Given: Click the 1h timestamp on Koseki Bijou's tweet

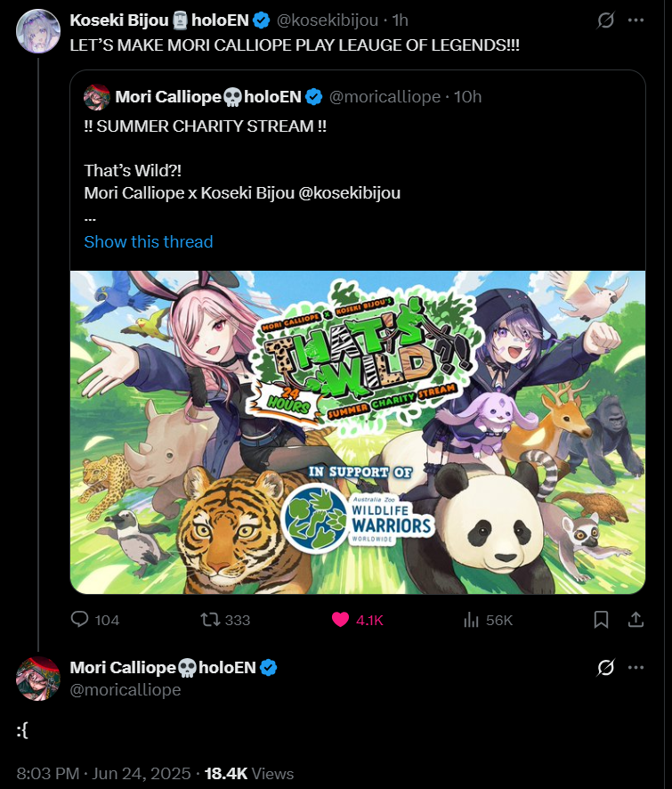Looking at the screenshot, I should coord(400,20).
